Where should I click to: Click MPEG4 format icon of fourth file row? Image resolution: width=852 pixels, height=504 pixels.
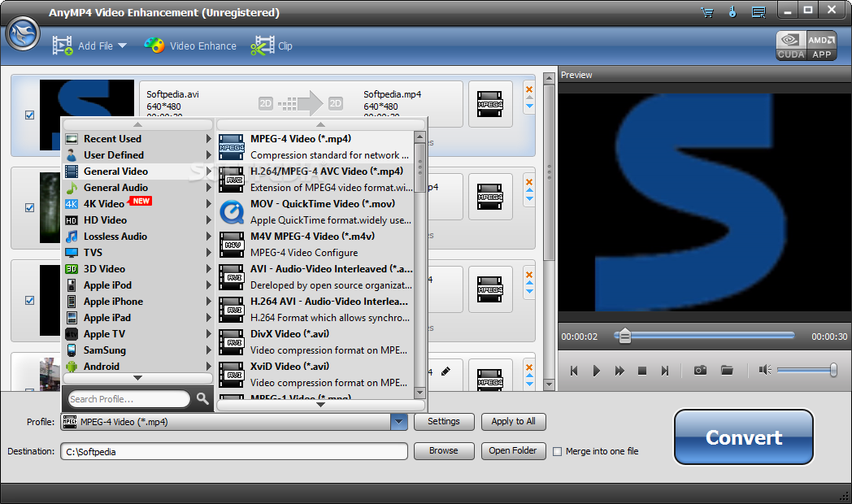point(490,380)
